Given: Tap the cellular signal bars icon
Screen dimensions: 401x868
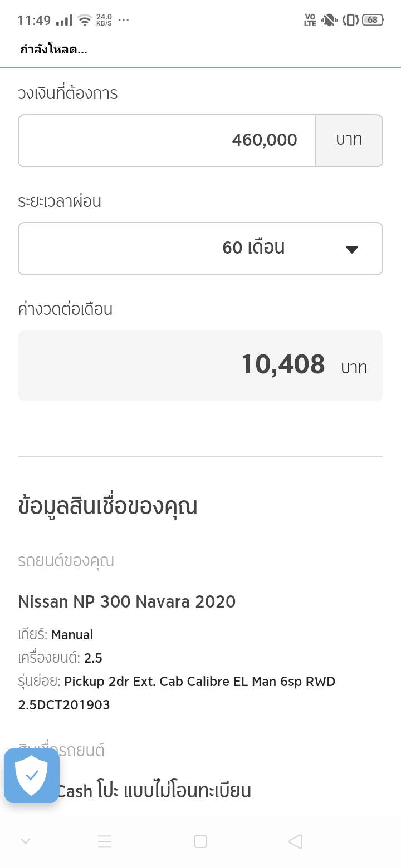Looking at the screenshot, I should point(65,21).
